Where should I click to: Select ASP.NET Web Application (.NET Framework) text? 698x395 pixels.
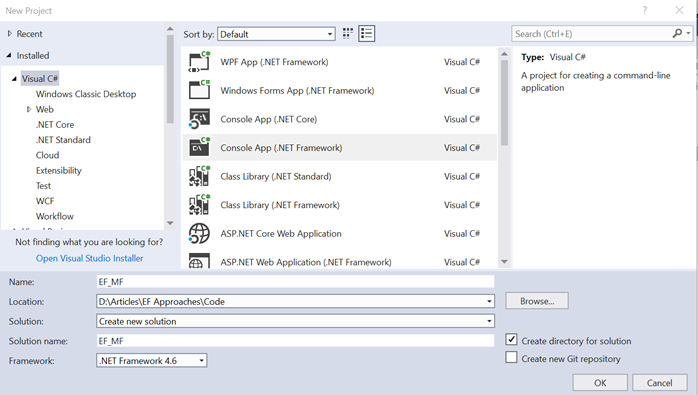[x=306, y=262]
